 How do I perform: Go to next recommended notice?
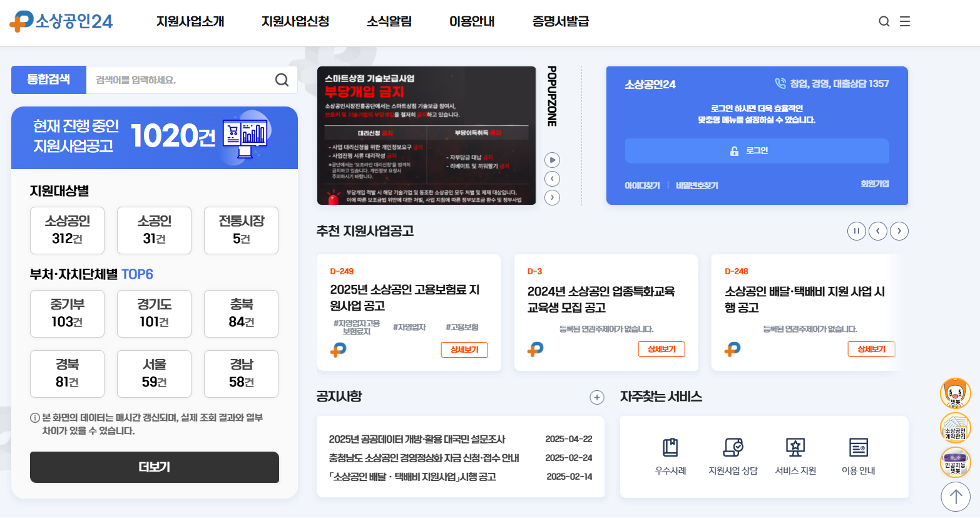[x=899, y=231]
